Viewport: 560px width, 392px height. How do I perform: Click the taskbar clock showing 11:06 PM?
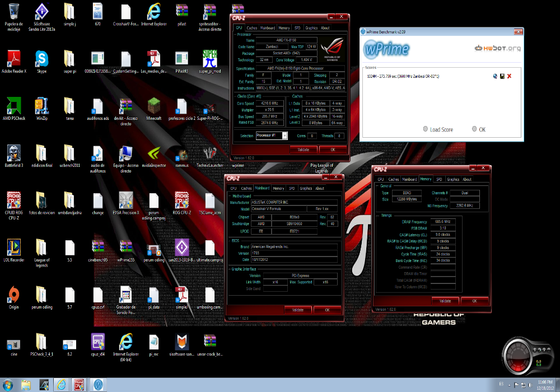(x=545, y=385)
